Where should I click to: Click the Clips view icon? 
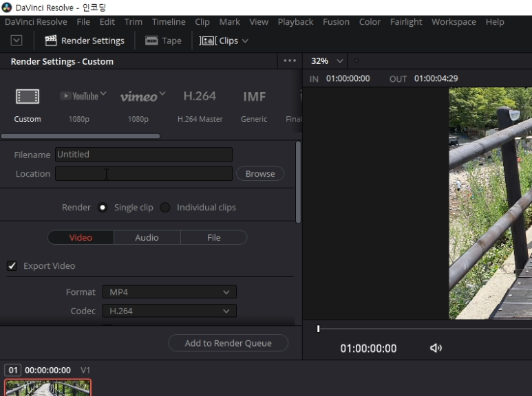pos(208,41)
